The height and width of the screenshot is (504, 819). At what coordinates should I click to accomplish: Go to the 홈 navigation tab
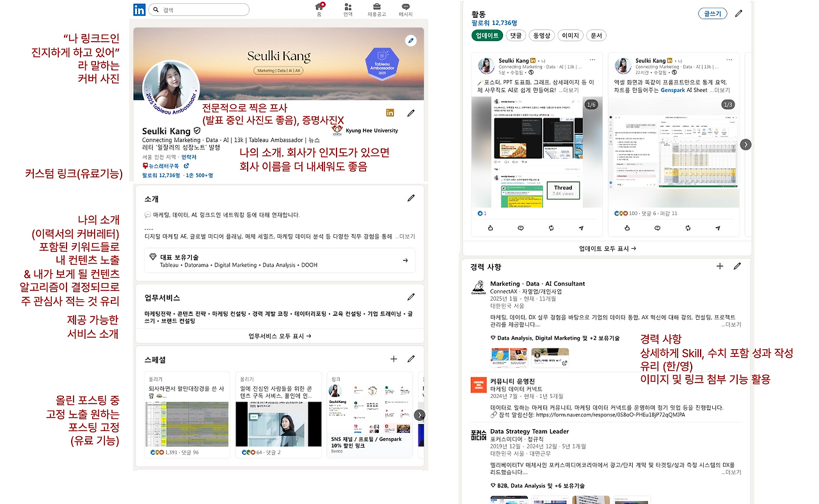(x=319, y=10)
